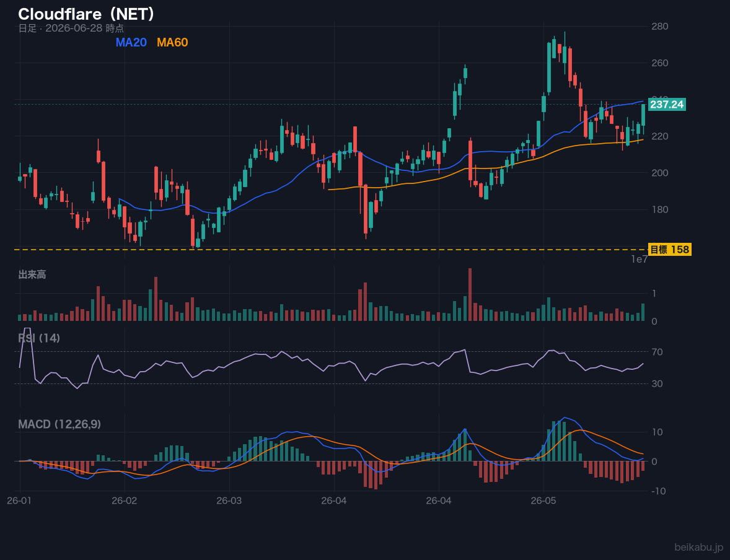Click the RSI (14) panel label
730x560 pixels.
click(39, 338)
